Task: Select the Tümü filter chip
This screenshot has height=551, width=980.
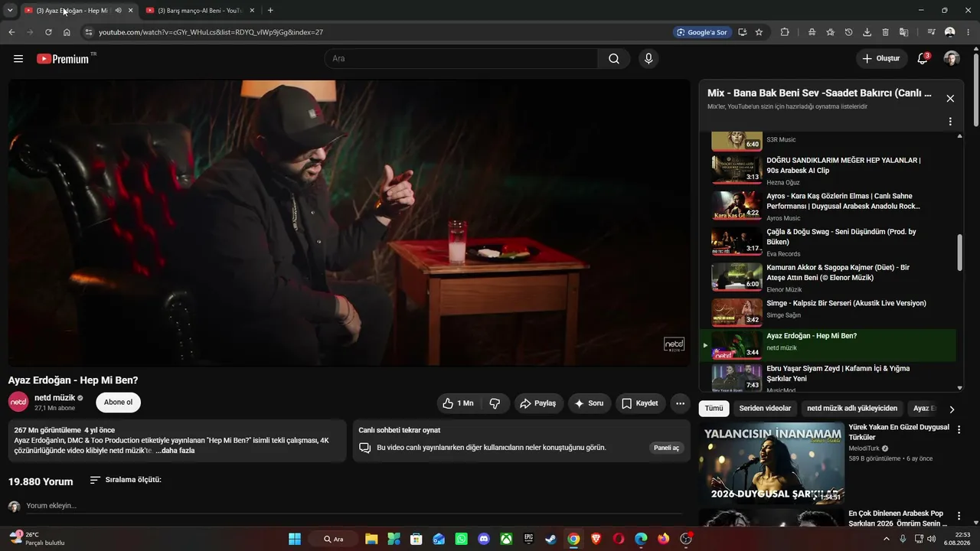Action: point(714,409)
